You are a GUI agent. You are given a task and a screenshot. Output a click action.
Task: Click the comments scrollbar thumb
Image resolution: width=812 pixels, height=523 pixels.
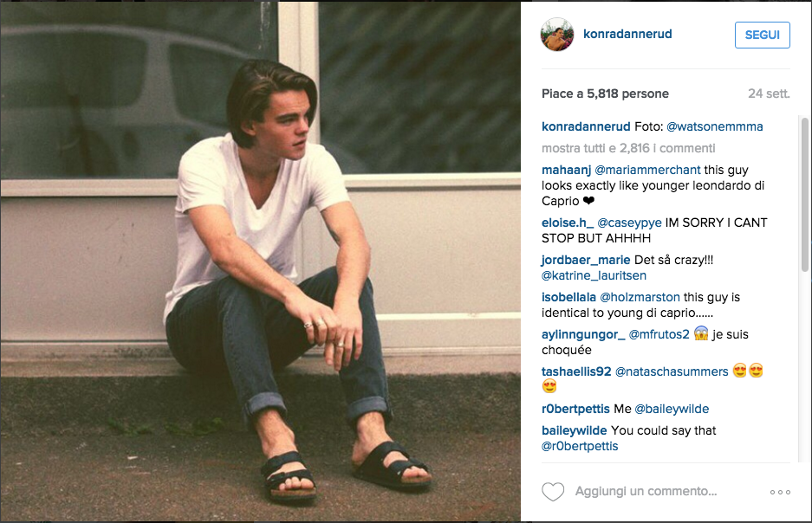805,195
